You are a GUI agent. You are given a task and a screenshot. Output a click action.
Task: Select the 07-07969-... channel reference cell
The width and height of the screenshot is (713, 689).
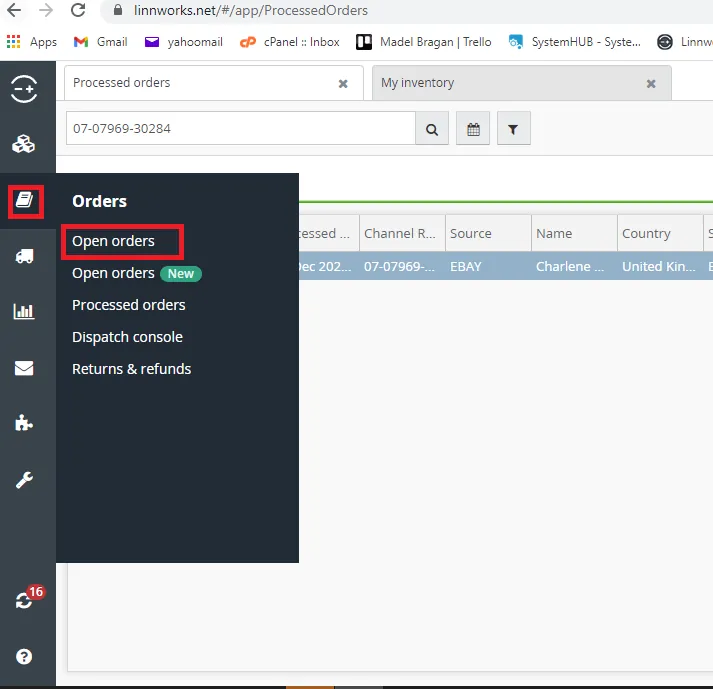[x=402, y=267]
